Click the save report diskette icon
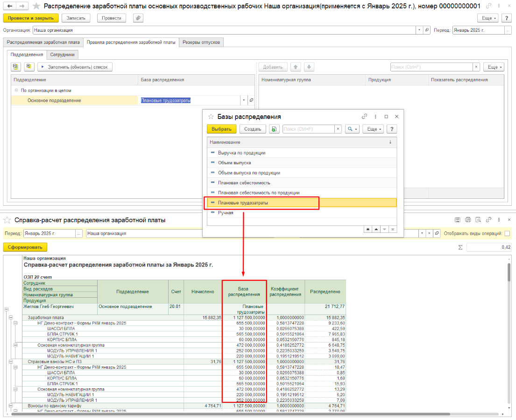This screenshot has width=516, height=420. [x=457, y=220]
